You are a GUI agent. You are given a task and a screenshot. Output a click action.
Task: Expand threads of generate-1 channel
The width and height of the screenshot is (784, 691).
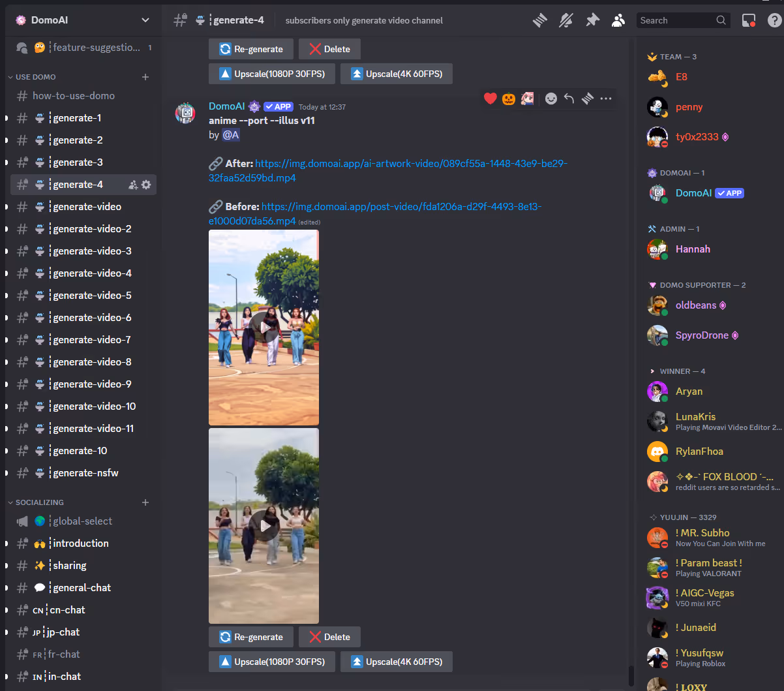click(x=7, y=118)
